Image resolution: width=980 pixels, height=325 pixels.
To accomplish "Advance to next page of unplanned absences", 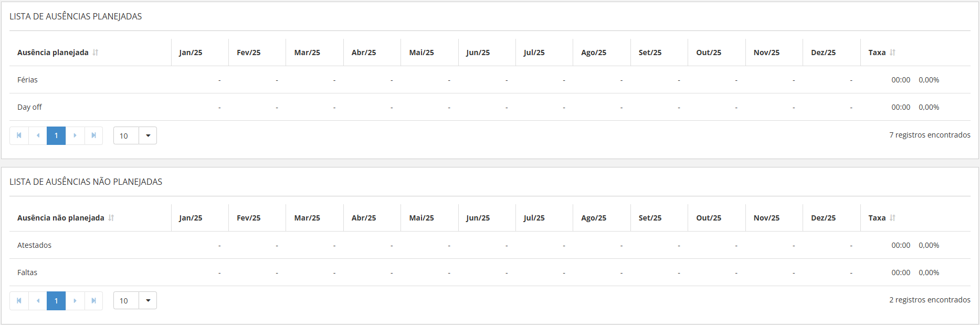I will (75, 300).
